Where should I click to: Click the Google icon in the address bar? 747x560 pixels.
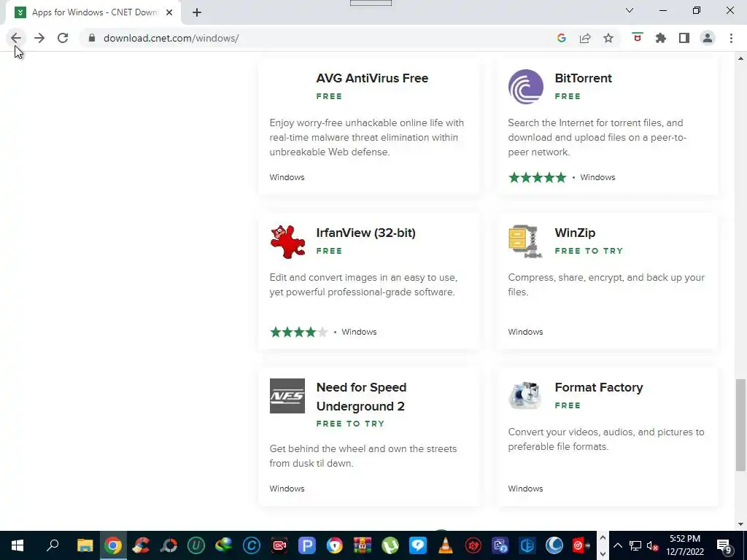pos(561,38)
